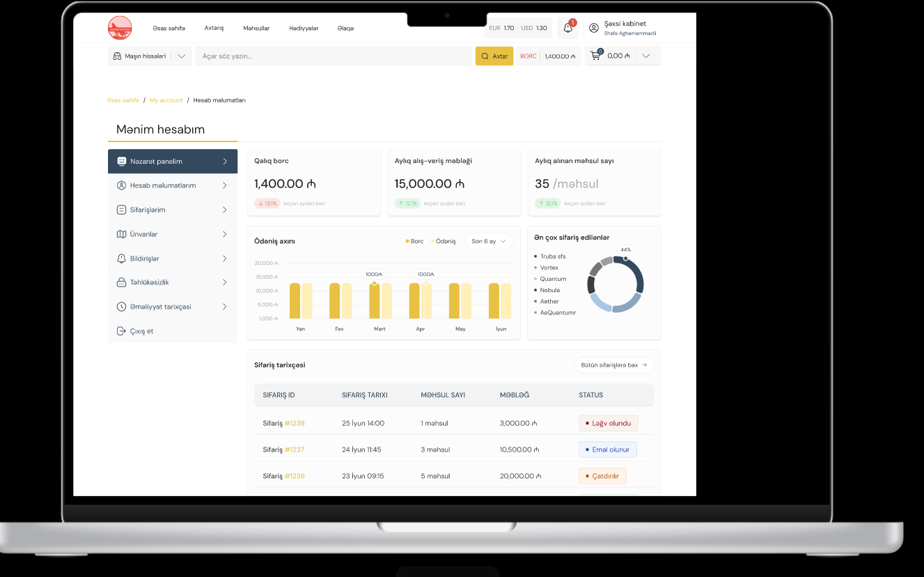Viewport: 924px width, 577px height.
Task: Click the Təhlükəsizlik lock icon
Action: (121, 282)
